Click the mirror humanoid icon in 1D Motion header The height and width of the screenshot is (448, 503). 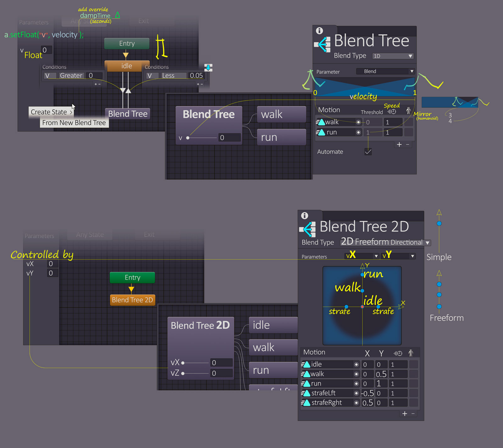(x=408, y=110)
